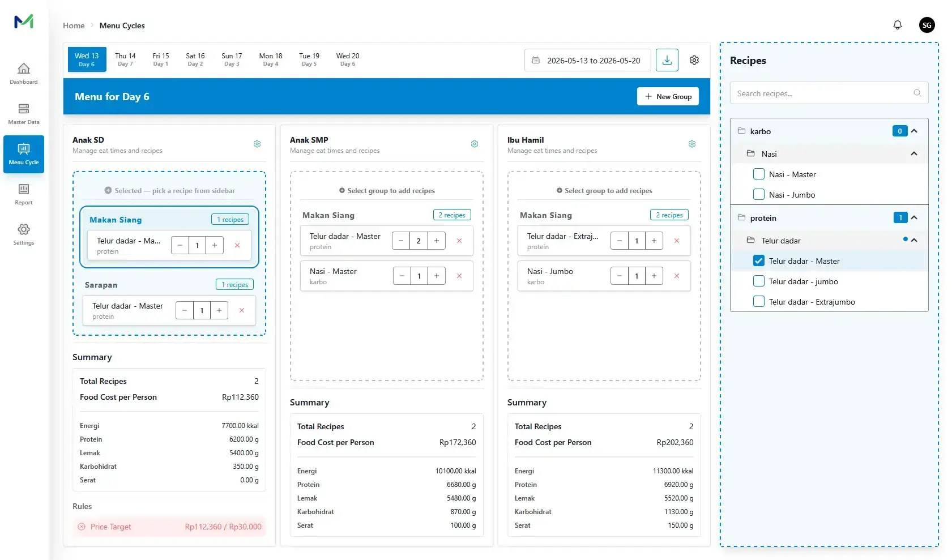Open the Dashboard from the sidebar
952x560 pixels.
click(24, 74)
